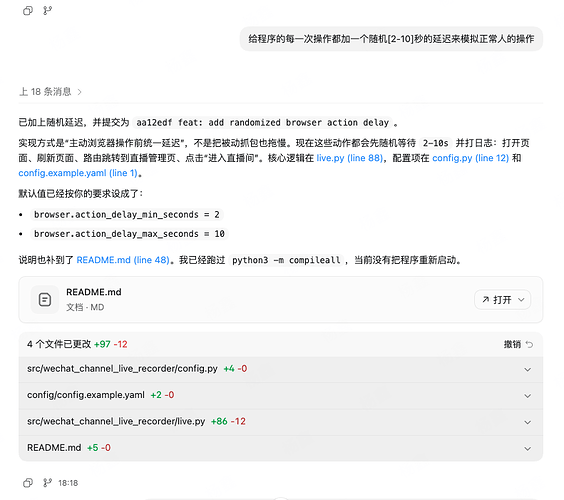The height and width of the screenshot is (500, 564).
Task: Click the README.md file card title
Action: [94, 292]
